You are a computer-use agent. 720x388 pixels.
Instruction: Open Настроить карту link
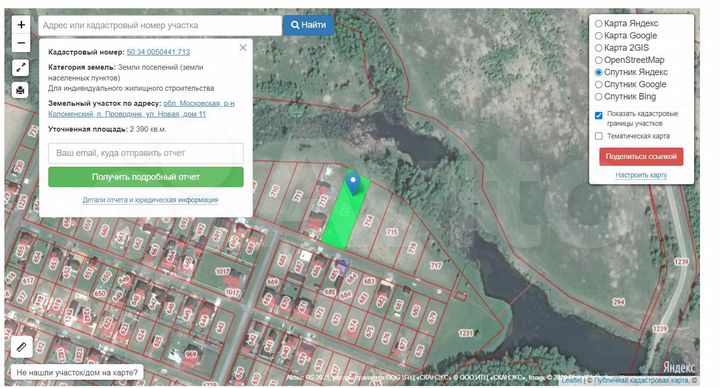[641, 175]
